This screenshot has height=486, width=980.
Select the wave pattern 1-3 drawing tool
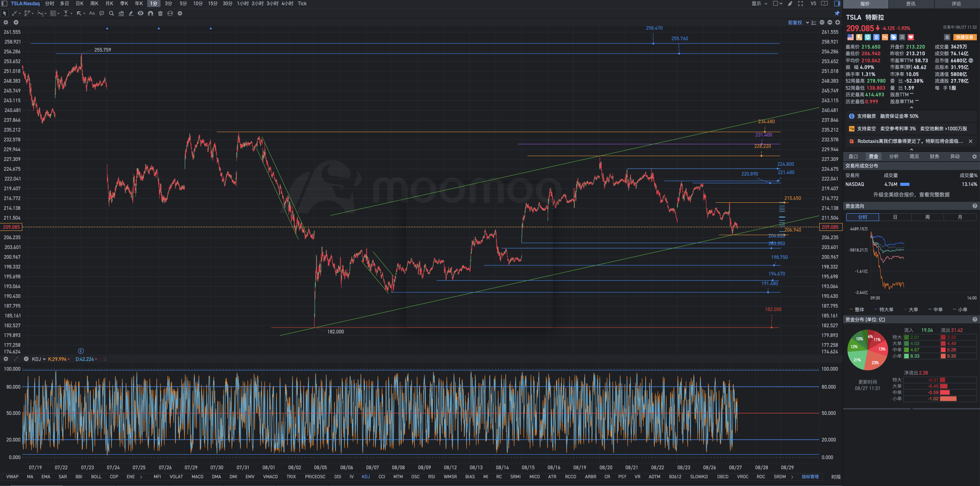pos(40,13)
